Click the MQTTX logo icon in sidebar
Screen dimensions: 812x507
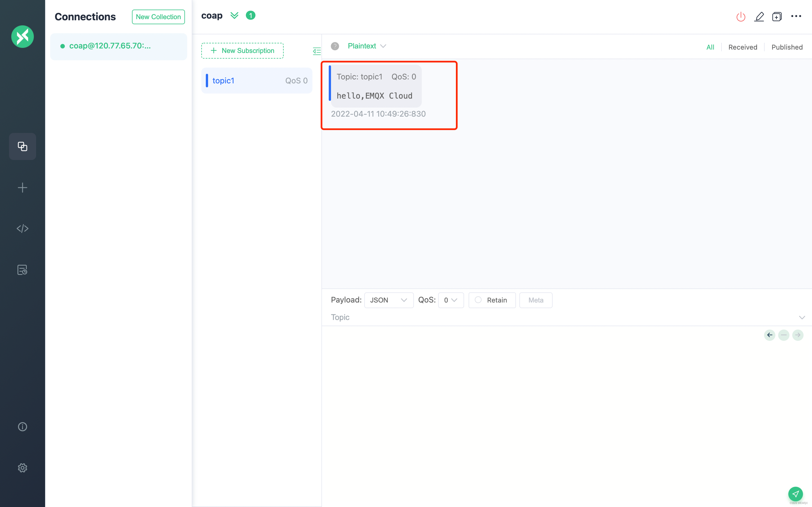[x=22, y=37]
